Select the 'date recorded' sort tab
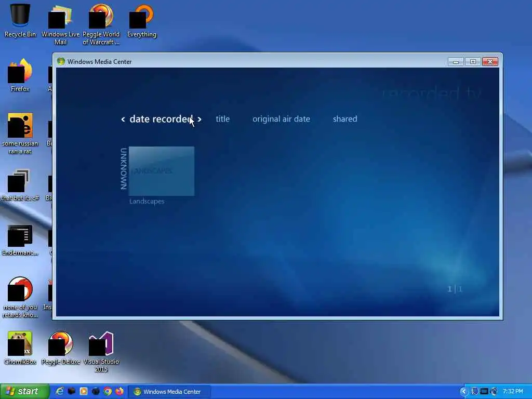532x399 pixels. 162,119
